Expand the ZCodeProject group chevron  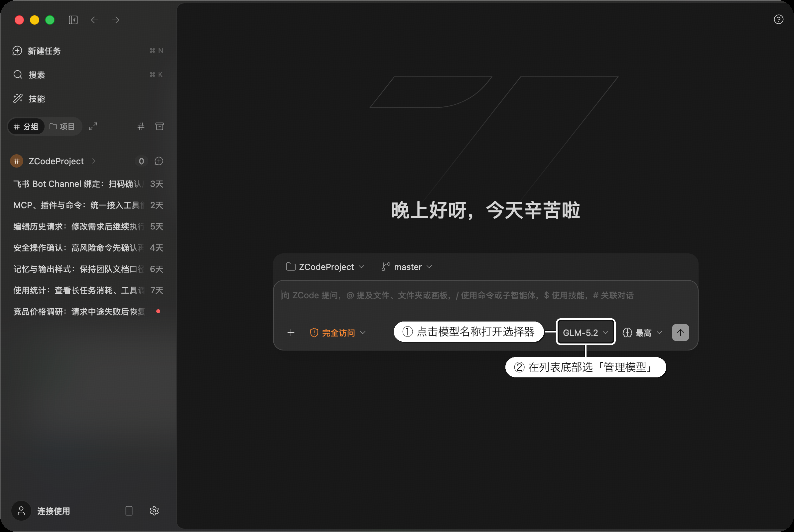(x=94, y=161)
